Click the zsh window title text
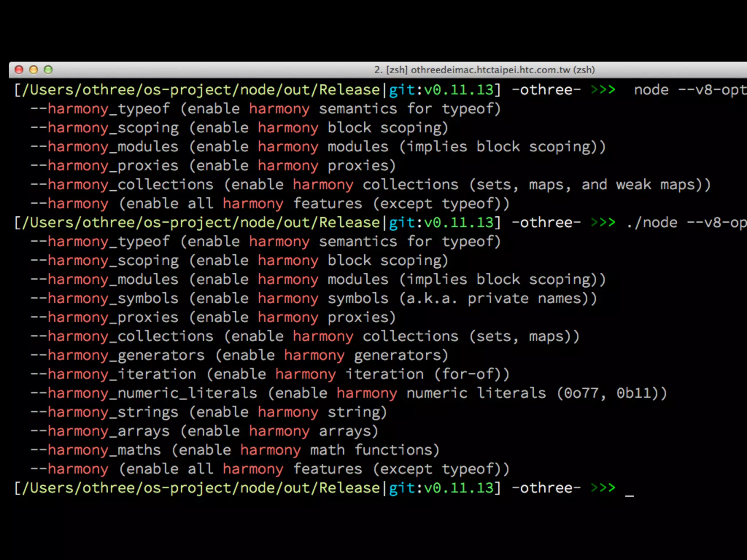747x560 pixels. tap(484, 70)
